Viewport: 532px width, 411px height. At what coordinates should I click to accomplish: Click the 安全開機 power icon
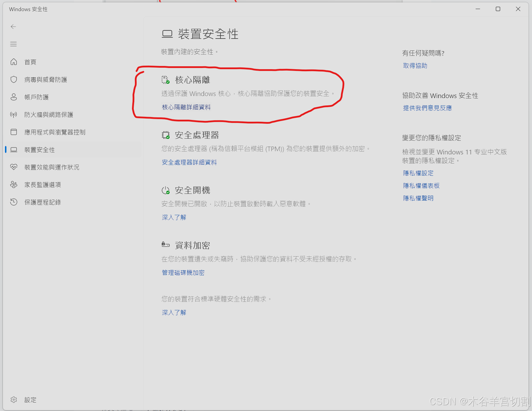[166, 190]
